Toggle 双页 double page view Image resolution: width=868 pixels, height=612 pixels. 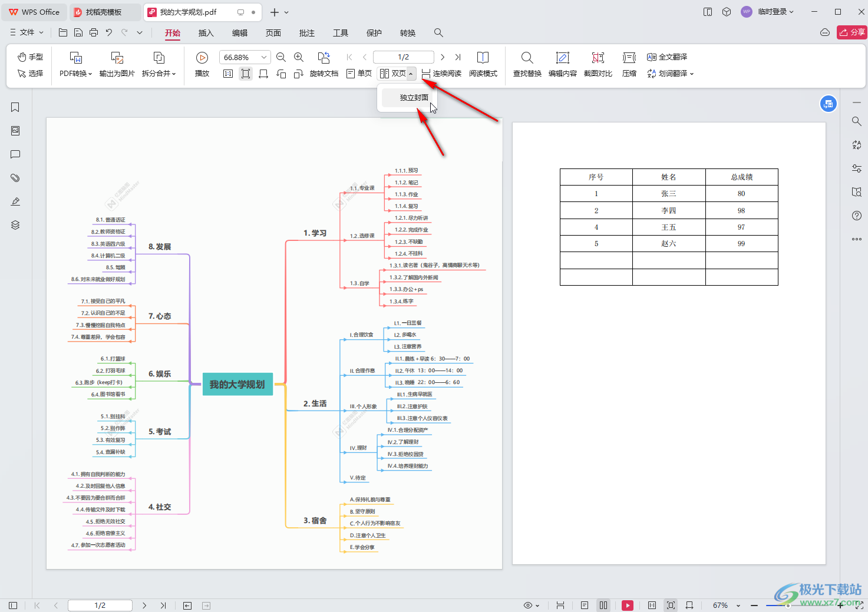(392, 74)
